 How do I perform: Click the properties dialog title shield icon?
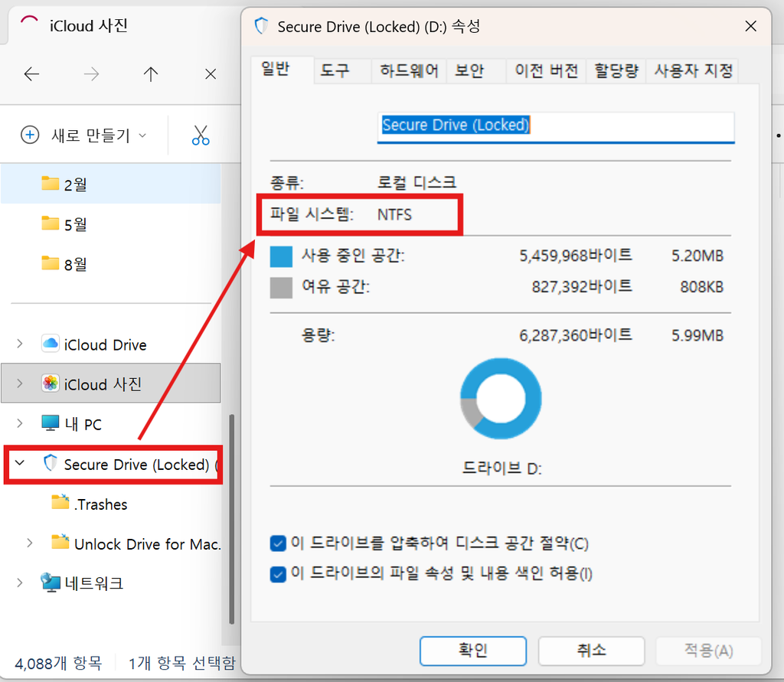click(261, 25)
